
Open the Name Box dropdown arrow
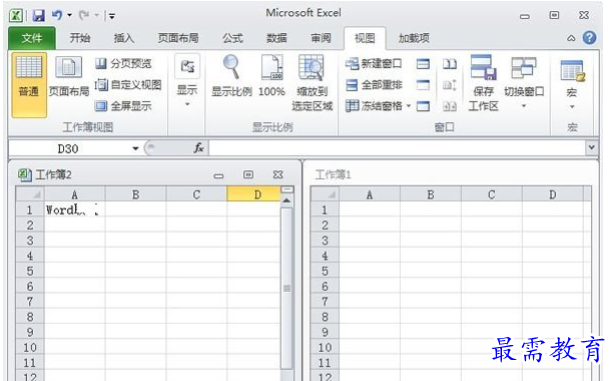tap(136, 148)
